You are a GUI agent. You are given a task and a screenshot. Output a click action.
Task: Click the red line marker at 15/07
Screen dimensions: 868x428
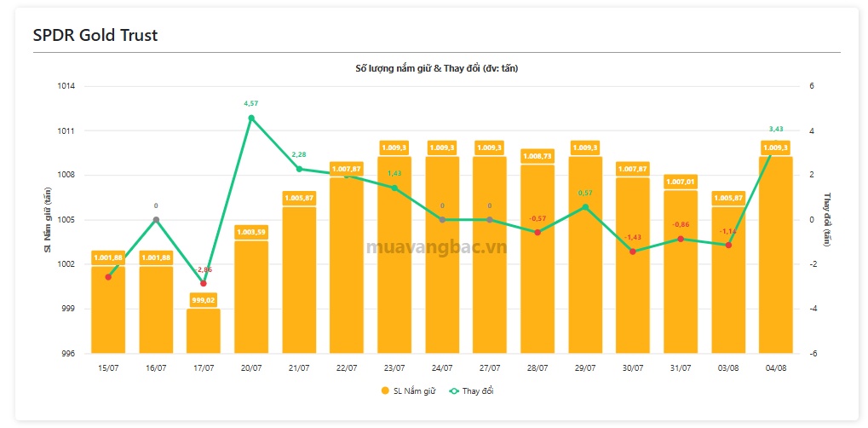click(108, 276)
